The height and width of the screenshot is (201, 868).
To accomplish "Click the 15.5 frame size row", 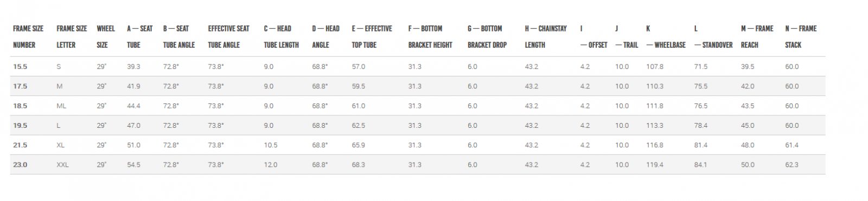I will click(418, 67).
